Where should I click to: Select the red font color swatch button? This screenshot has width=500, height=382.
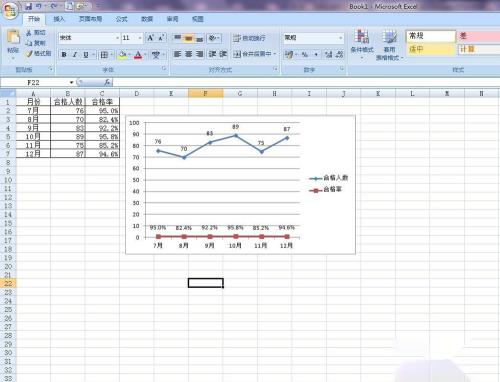coord(138,55)
